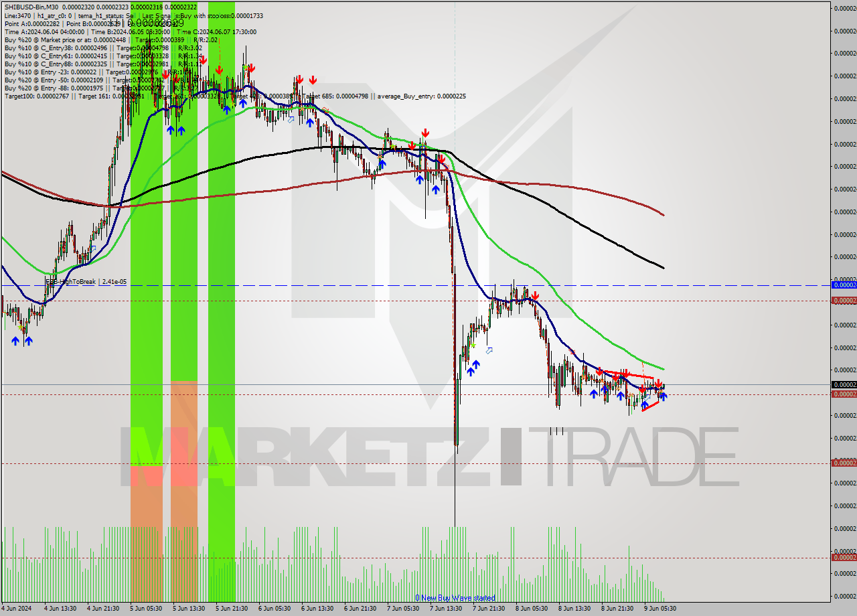The height and width of the screenshot is (616, 857).
Task: Click the '6 Jun 21:30' time axis label
Action: pyautogui.click(x=360, y=609)
